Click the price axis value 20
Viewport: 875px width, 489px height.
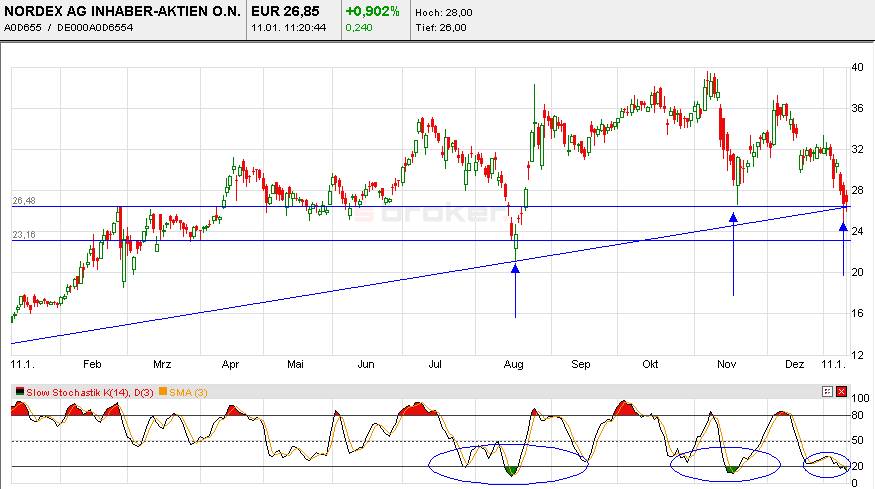tap(857, 272)
